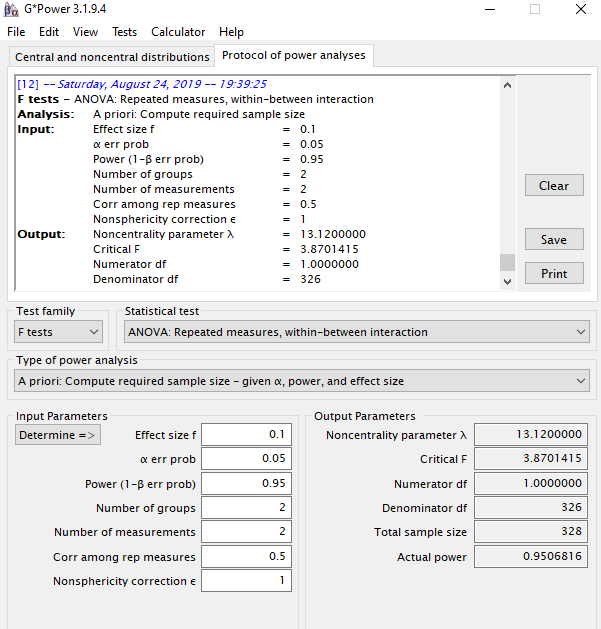Click the G*Power app icon in title bar

[11, 9]
